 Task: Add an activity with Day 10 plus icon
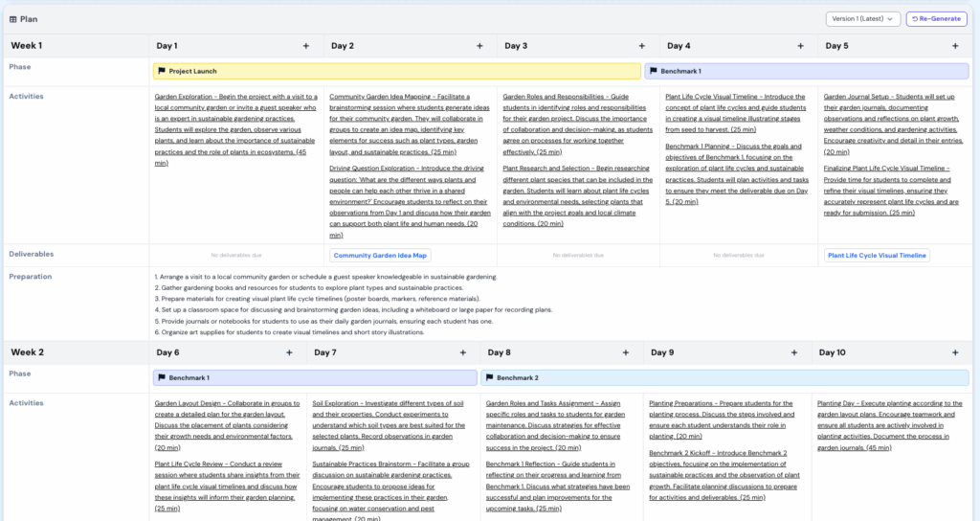pos(955,352)
